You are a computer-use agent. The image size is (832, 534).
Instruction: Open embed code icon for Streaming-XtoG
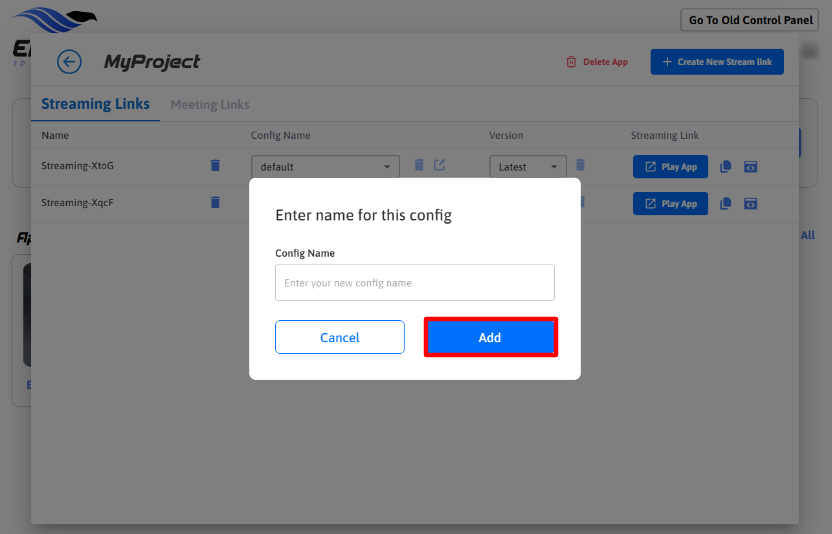pyautogui.click(x=750, y=167)
